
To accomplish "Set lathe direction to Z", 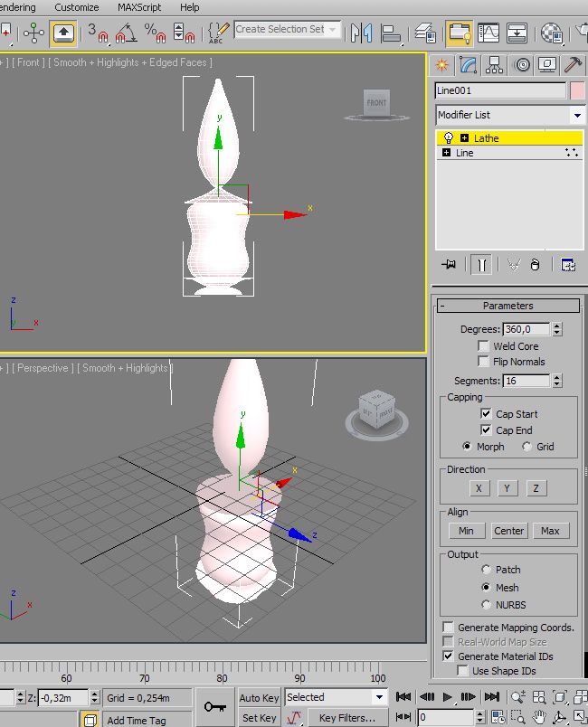I will coord(536,488).
